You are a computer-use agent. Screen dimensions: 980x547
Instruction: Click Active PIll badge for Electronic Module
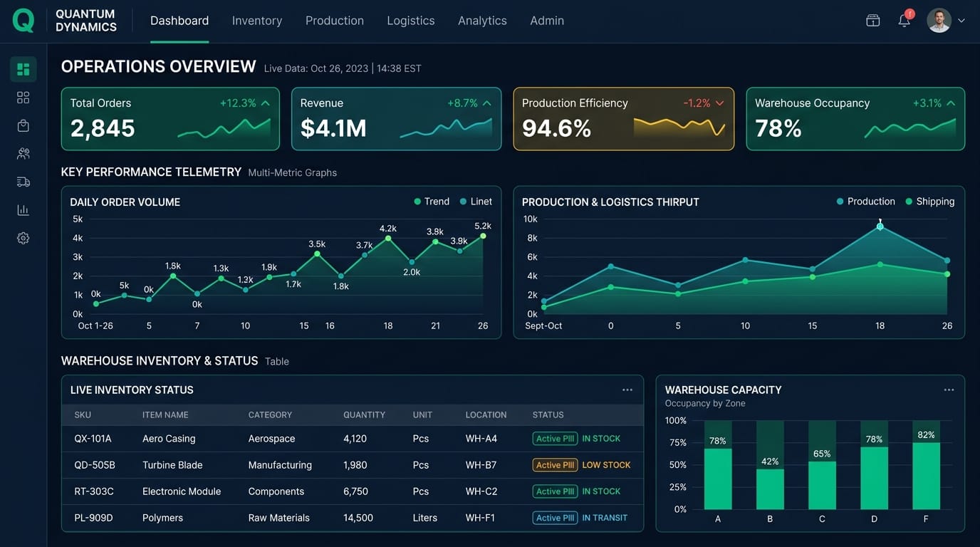click(554, 491)
